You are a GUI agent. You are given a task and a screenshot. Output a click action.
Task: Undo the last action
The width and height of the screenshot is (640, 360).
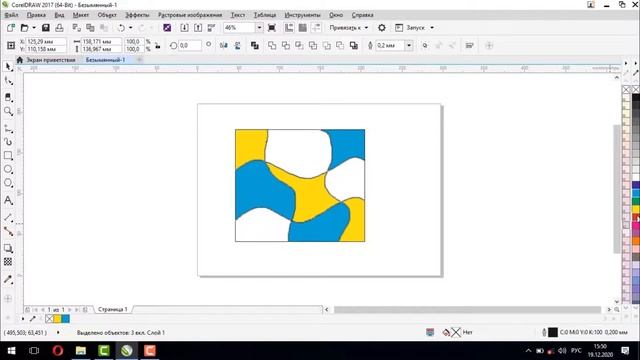tap(121, 28)
